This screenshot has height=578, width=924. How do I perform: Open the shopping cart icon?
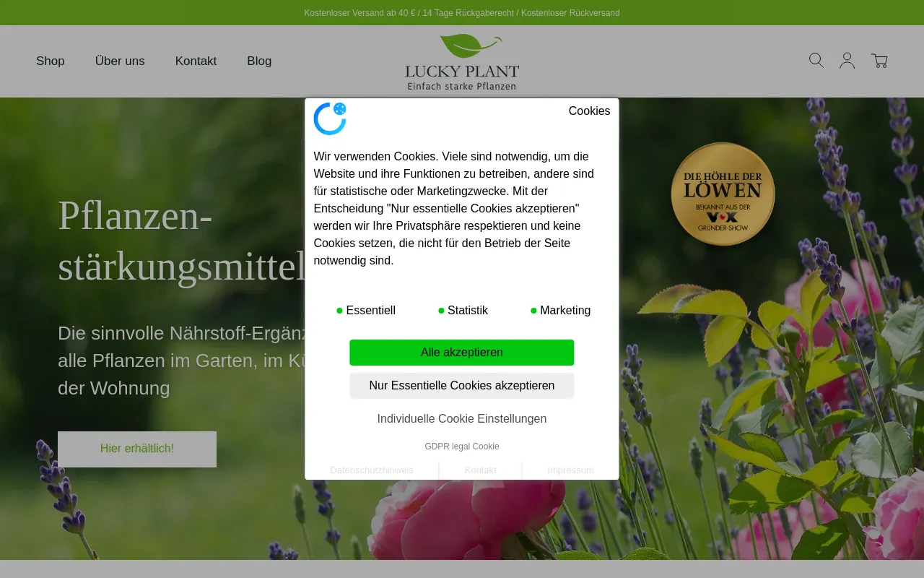tap(879, 61)
